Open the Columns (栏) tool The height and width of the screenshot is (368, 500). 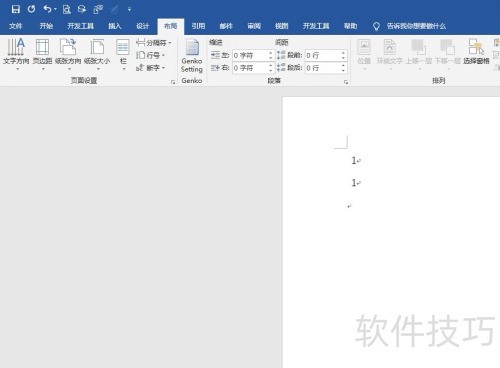point(123,54)
